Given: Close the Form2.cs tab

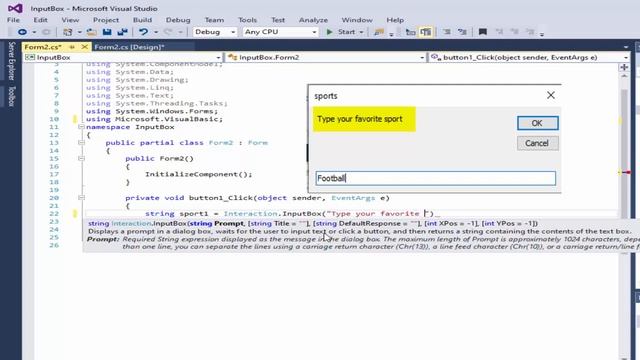Looking at the screenshot, I should coord(84,47).
